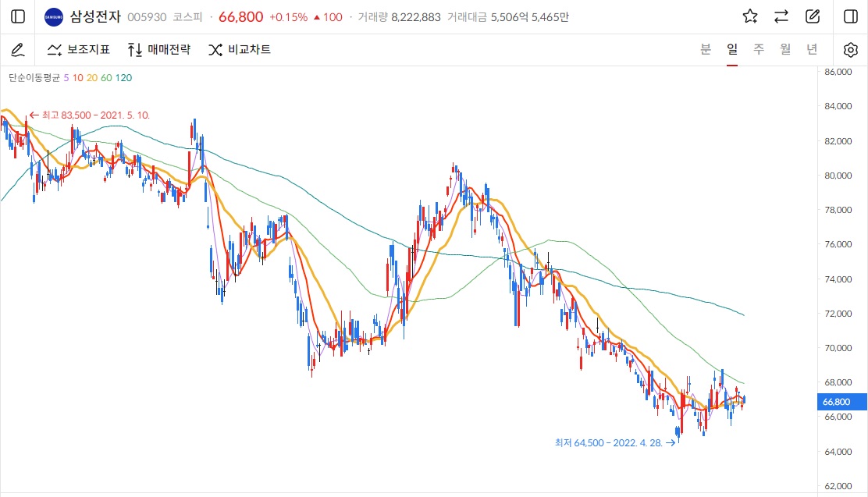Add stock to favorites with star icon
The image size is (868, 497).
(750, 16)
